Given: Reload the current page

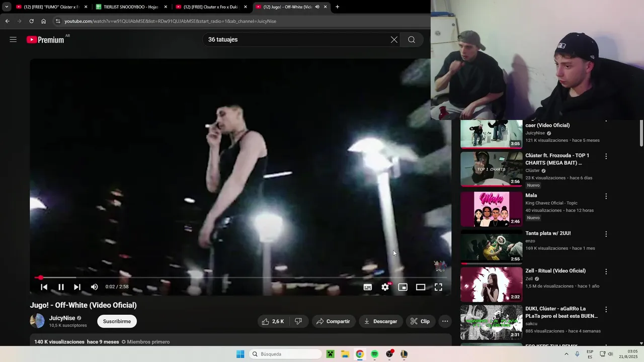Looking at the screenshot, I should (x=31, y=21).
